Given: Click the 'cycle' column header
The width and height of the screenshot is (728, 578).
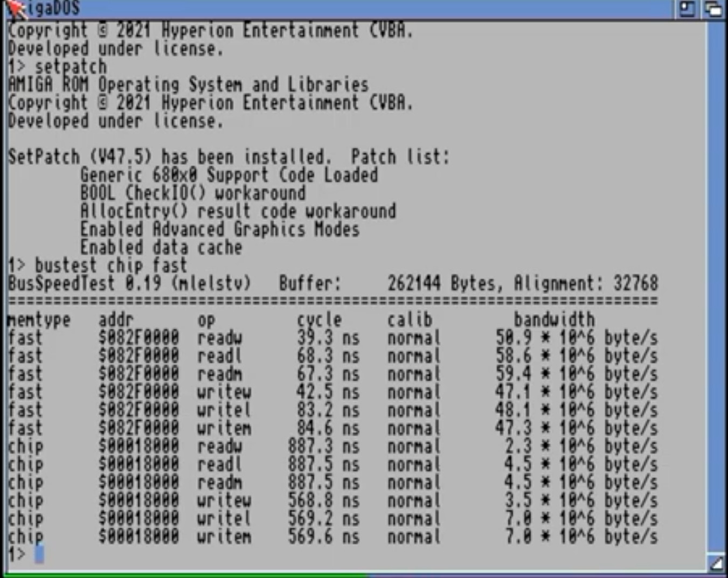Looking at the screenshot, I should pyautogui.click(x=319, y=320).
